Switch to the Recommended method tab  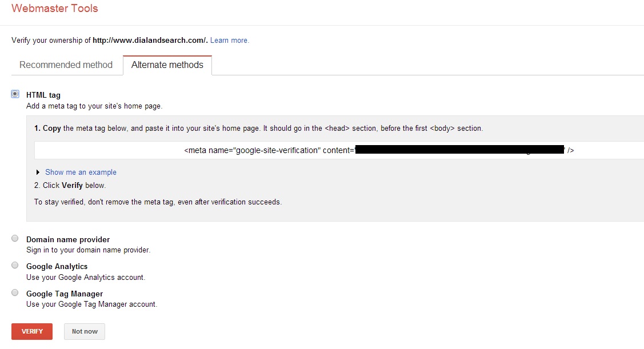pyautogui.click(x=66, y=65)
